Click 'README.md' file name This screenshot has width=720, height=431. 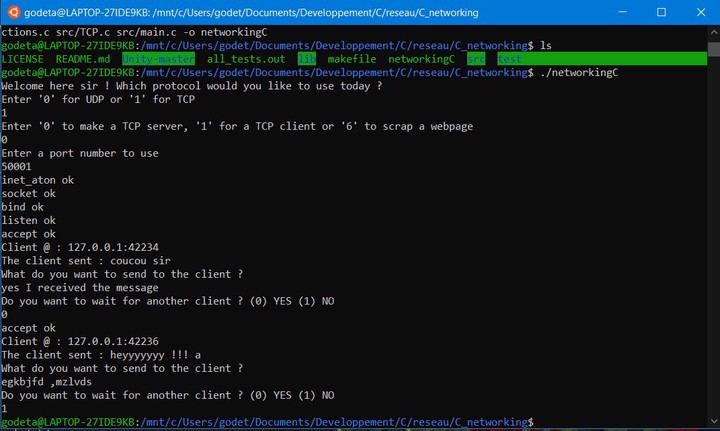click(x=83, y=59)
